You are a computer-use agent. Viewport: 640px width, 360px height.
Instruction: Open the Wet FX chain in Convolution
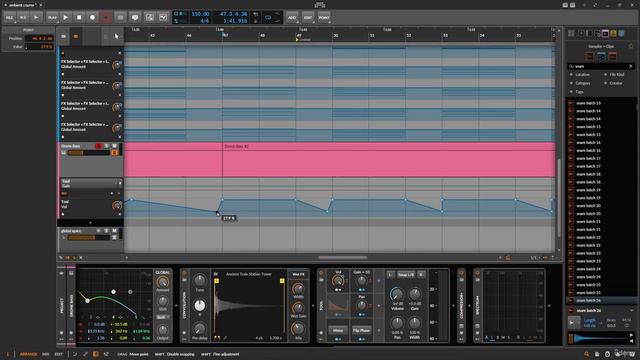298,274
